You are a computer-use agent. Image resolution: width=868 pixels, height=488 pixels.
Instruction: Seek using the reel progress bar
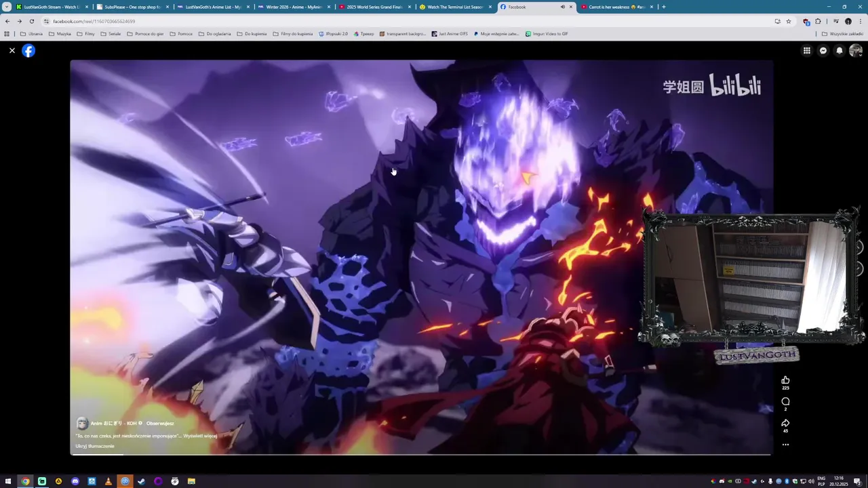[x=420, y=454]
